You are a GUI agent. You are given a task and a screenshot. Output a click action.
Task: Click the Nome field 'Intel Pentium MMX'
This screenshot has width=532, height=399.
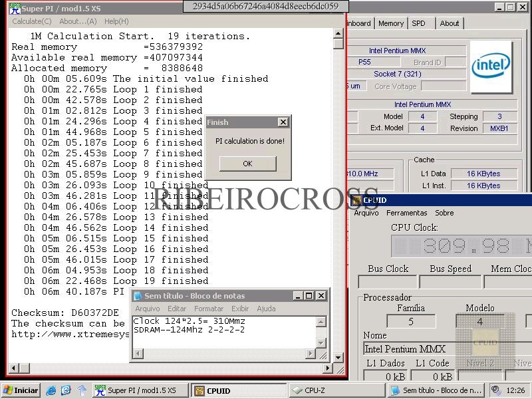pos(447,348)
